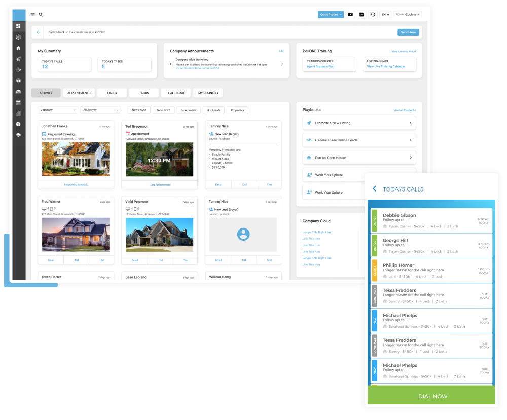Switch to the Appointments tab
Screen dimensions: 507x420
click(79, 93)
